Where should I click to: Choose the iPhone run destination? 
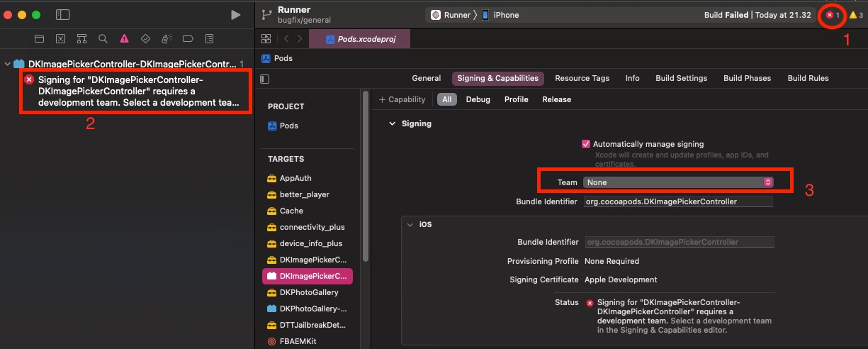[500, 15]
